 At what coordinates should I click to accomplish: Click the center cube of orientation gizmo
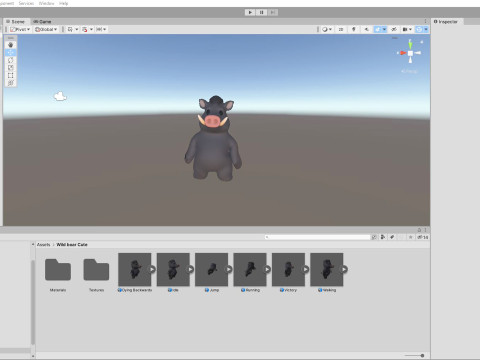(x=410, y=53)
